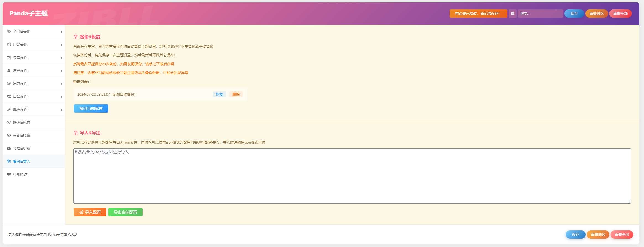644x247 pixels.
Task: Go to 特别鸣谢 section
Action: click(x=34, y=175)
